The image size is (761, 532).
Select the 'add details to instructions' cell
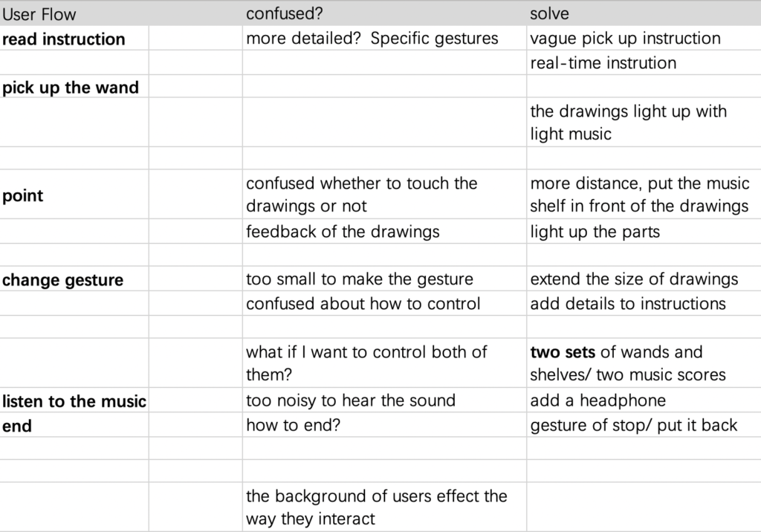point(644,304)
